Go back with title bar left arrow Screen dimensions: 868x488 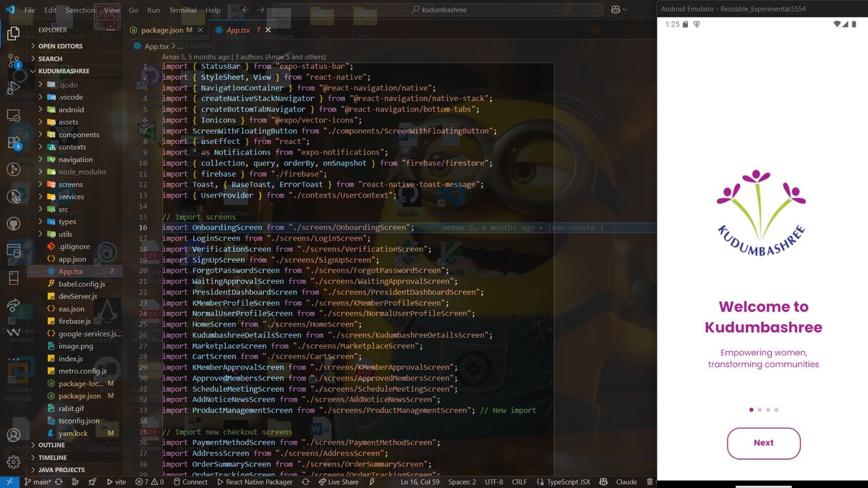click(245, 10)
